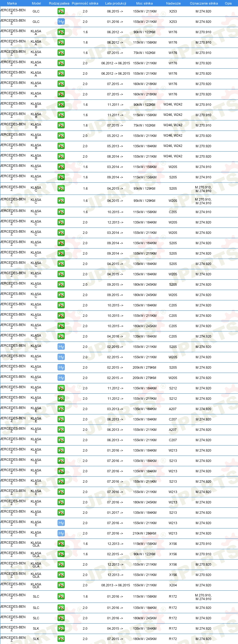
Task: Click the Moc silnika column header
Action: pyautogui.click(x=145, y=3)
